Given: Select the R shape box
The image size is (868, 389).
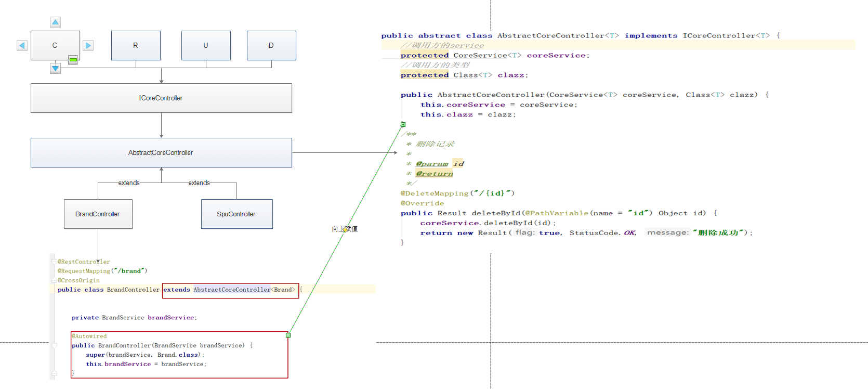Looking at the screenshot, I should point(136,45).
